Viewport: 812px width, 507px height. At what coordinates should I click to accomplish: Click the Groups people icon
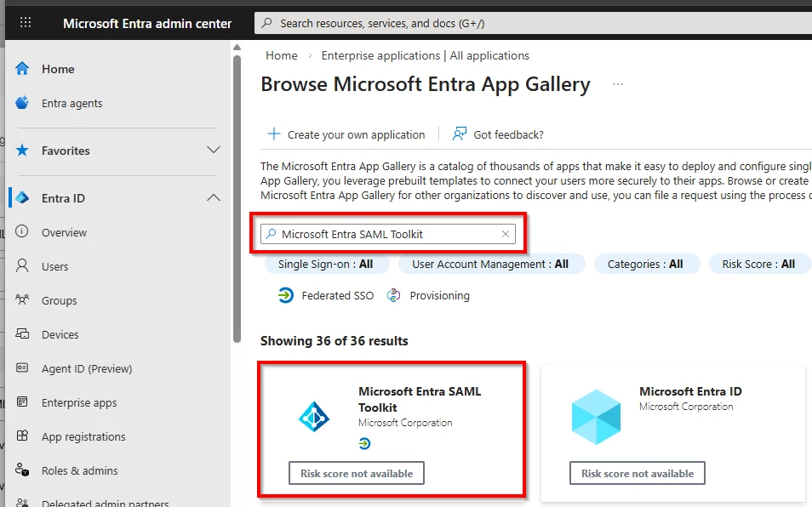(x=22, y=299)
